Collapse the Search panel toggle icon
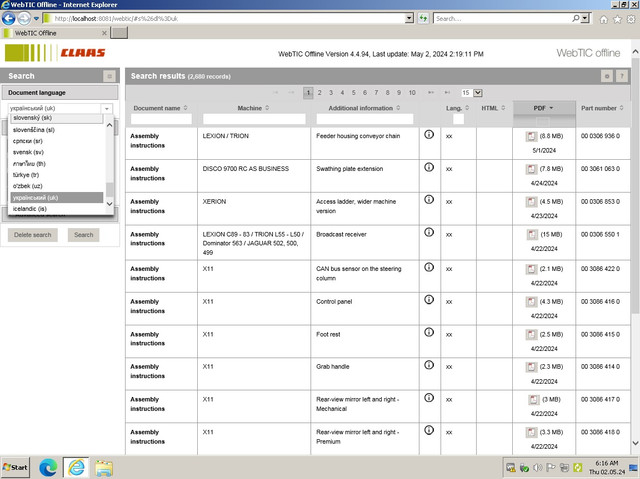The image size is (640, 479). coord(109,76)
